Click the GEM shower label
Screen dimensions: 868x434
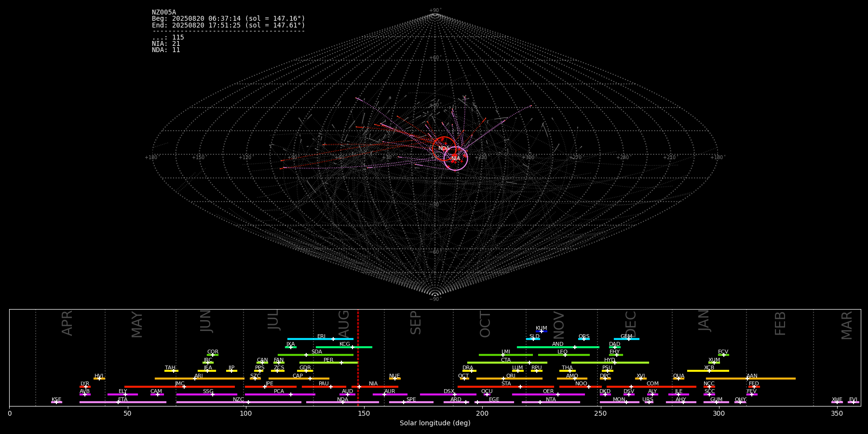tap(626, 337)
